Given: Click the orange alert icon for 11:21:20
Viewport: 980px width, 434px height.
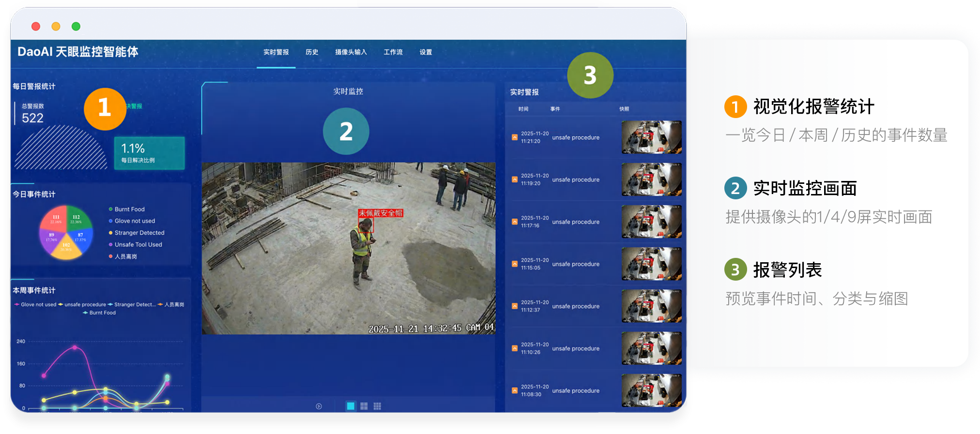Looking at the screenshot, I should 515,137.
